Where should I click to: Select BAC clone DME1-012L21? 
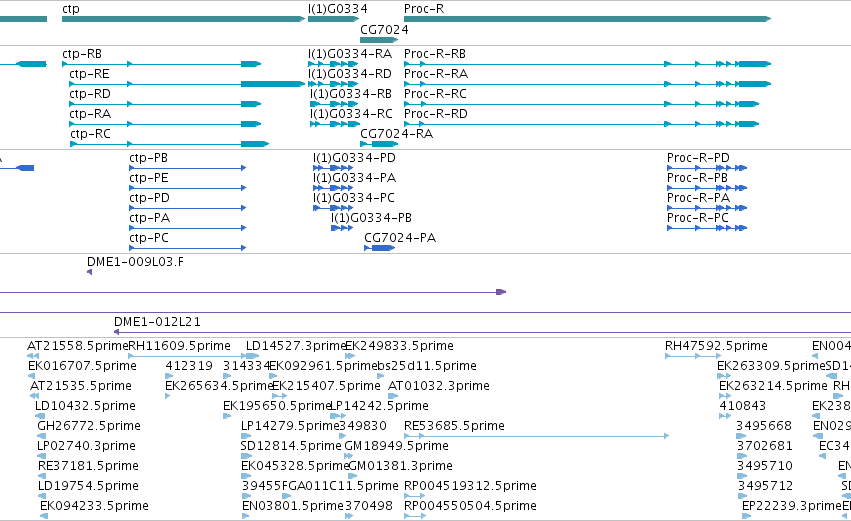tap(482, 332)
